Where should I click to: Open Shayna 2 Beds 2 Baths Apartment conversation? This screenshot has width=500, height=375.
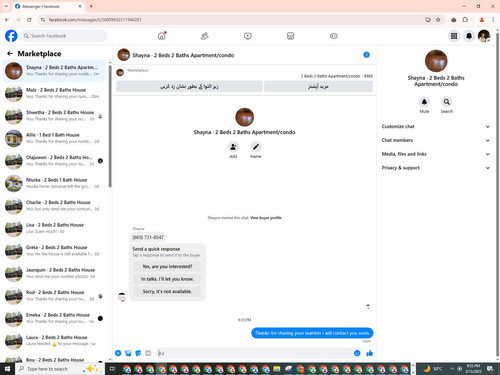click(x=54, y=71)
